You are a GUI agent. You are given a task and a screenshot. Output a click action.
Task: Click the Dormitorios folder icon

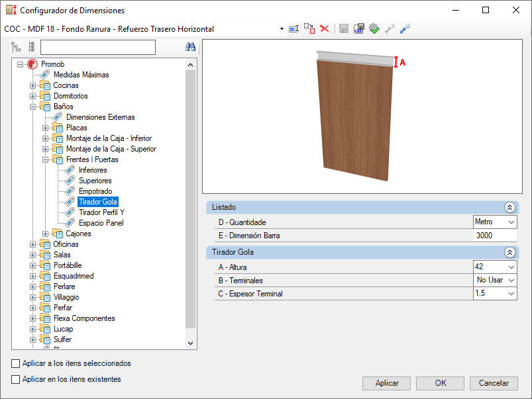45,96
